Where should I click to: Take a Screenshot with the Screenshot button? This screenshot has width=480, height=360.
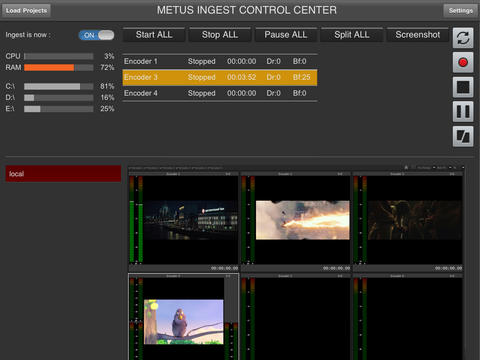click(418, 35)
